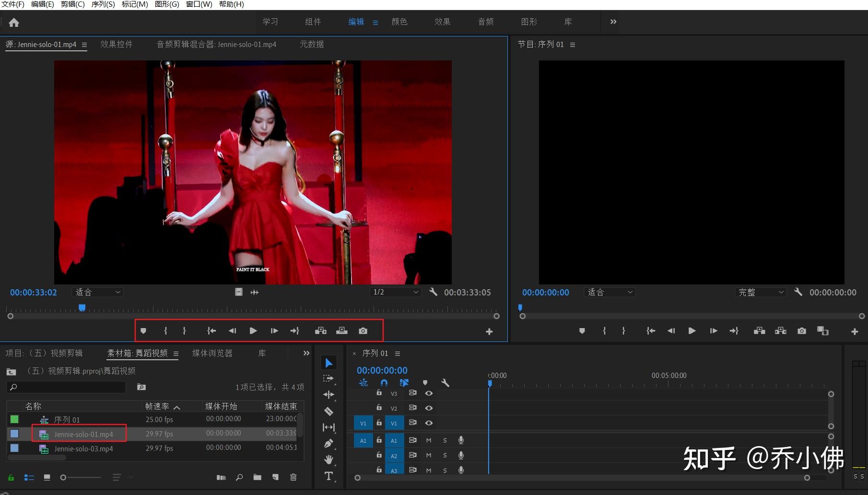
Task: Open Program monitor button editor plus
Action: [855, 331]
